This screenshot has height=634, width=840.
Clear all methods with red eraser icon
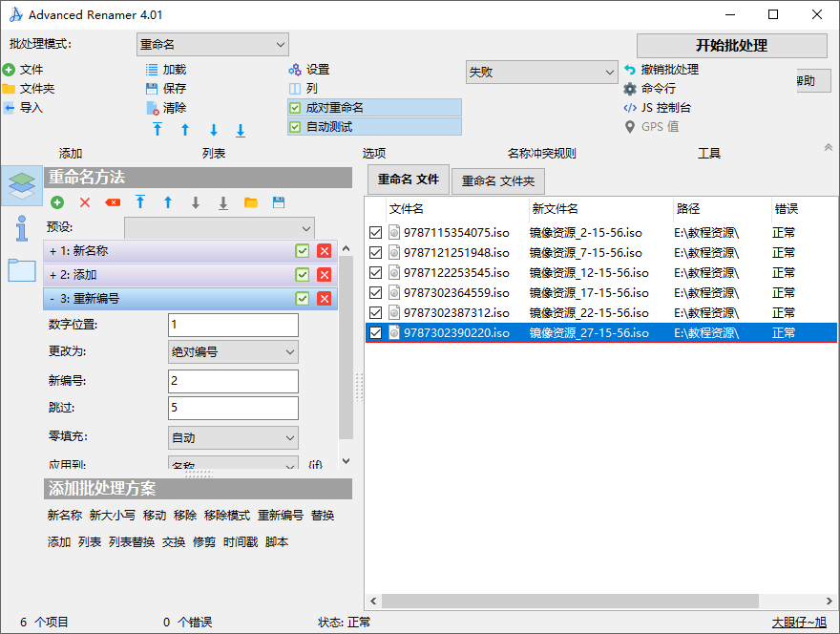pos(113,202)
